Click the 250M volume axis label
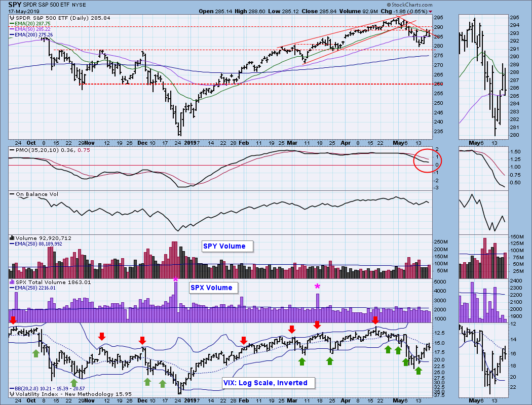The image size is (532, 405). click(x=441, y=241)
